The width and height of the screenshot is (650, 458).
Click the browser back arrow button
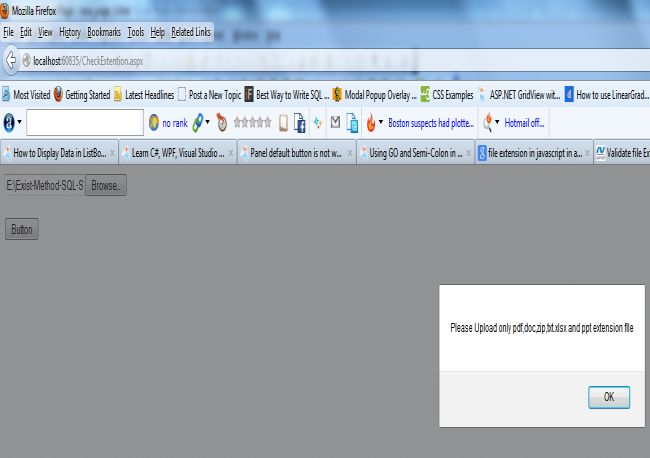pyautogui.click(x=11, y=61)
